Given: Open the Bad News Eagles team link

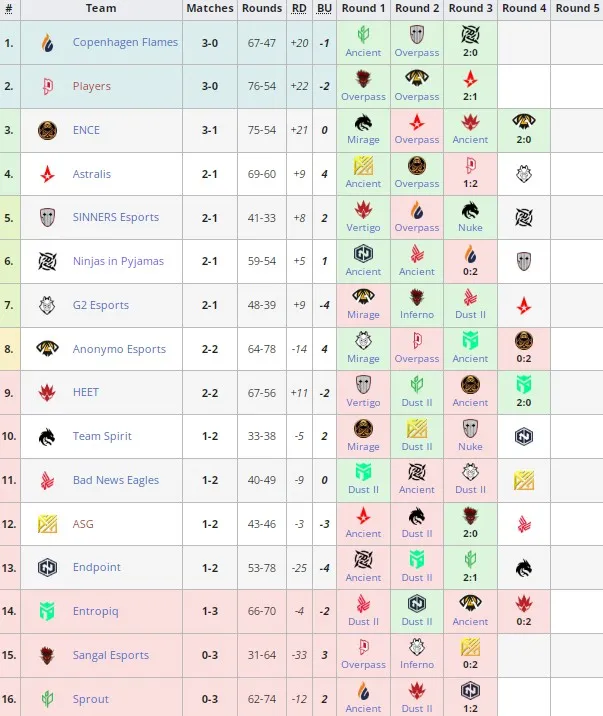Looking at the screenshot, I should [x=115, y=480].
